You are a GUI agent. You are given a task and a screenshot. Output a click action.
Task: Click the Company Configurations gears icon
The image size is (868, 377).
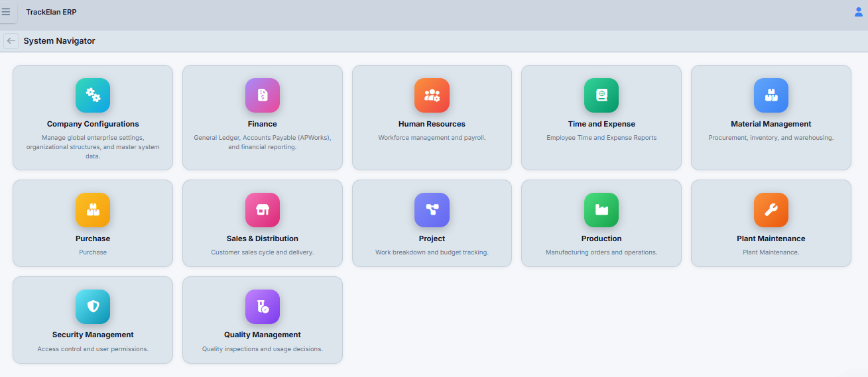[93, 95]
